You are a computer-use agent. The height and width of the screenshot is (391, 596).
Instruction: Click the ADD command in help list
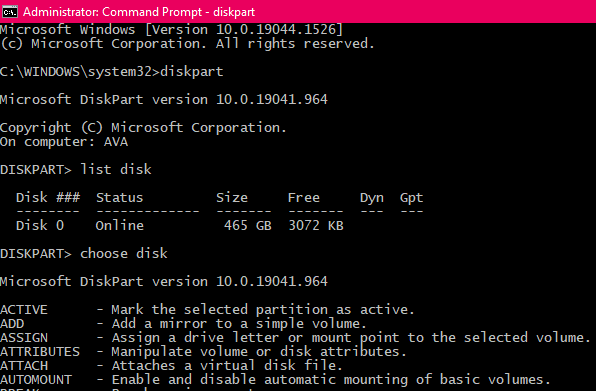pyautogui.click(x=12, y=323)
